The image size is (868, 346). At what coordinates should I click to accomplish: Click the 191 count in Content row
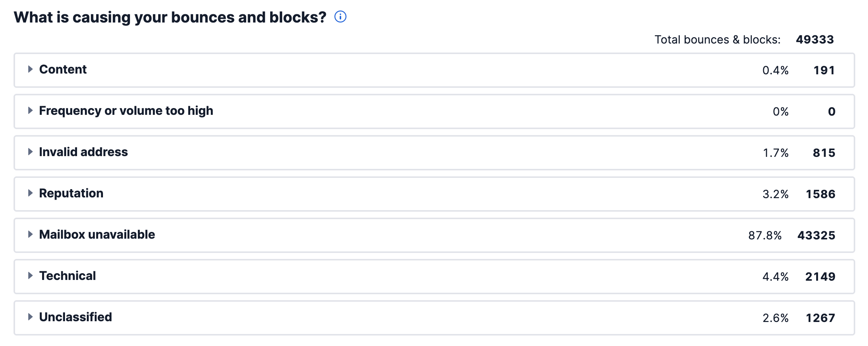(824, 70)
